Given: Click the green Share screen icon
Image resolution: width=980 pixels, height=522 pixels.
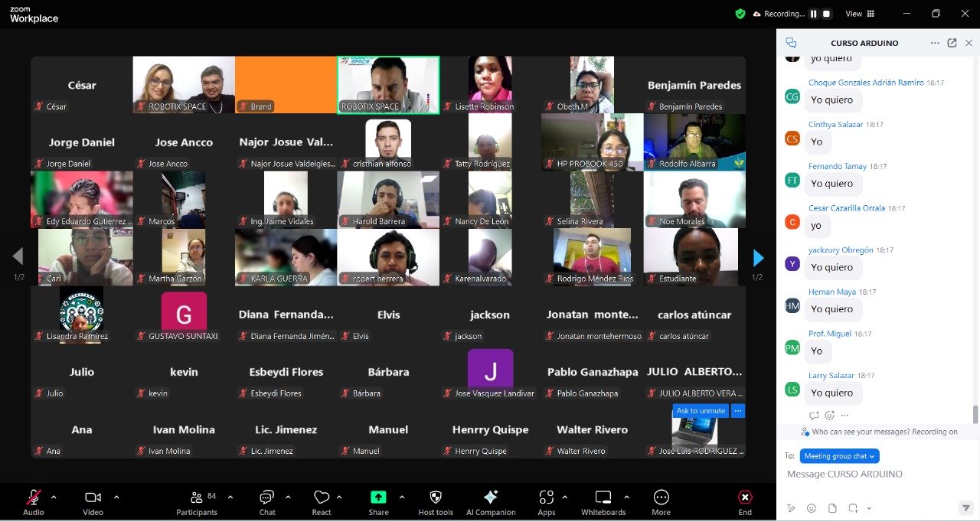Looking at the screenshot, I should pos(378,498).
